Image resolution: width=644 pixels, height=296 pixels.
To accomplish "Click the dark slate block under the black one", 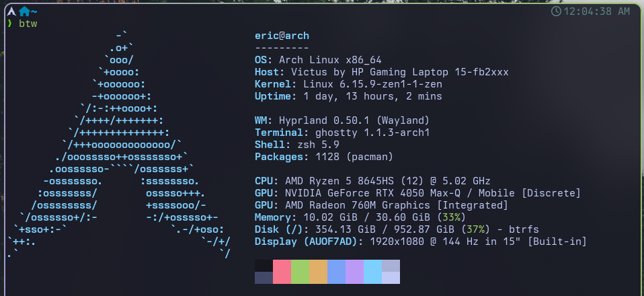I will click(x=264, y=278).
